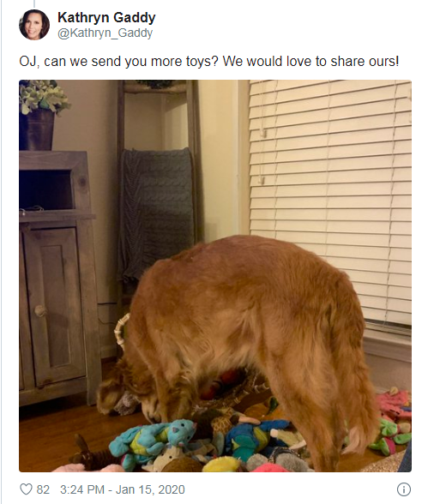Like the tweet with the heart icon
Screen dimensions: 428x504
26,489
